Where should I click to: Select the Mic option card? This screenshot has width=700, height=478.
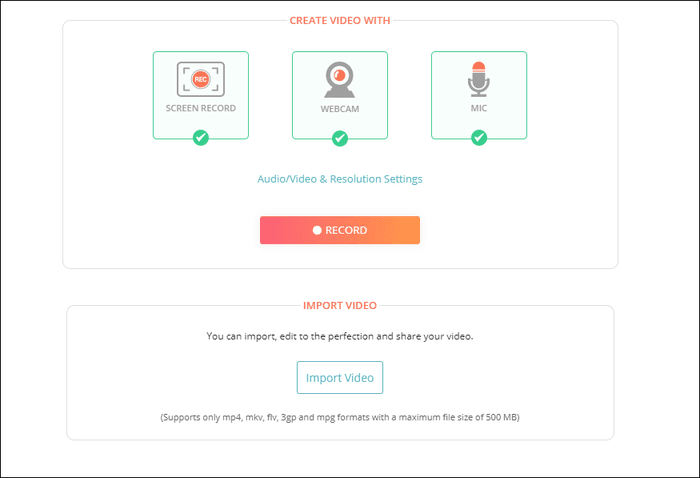tap(479, 95)
